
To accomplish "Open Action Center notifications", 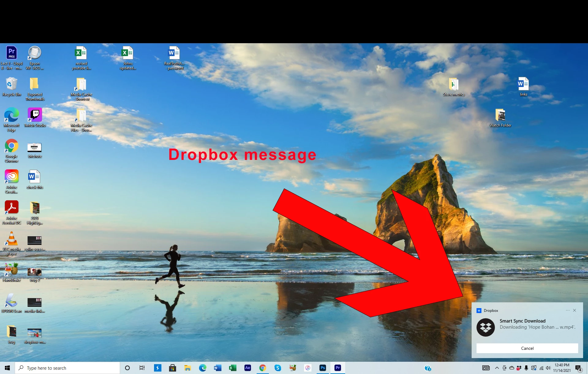I will coord(578,368).
